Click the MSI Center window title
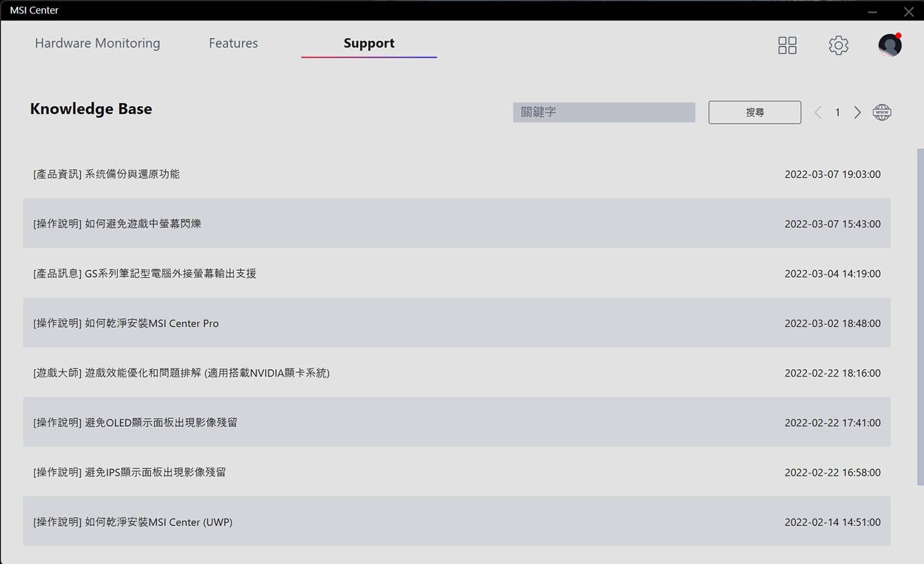 (34, 10)
